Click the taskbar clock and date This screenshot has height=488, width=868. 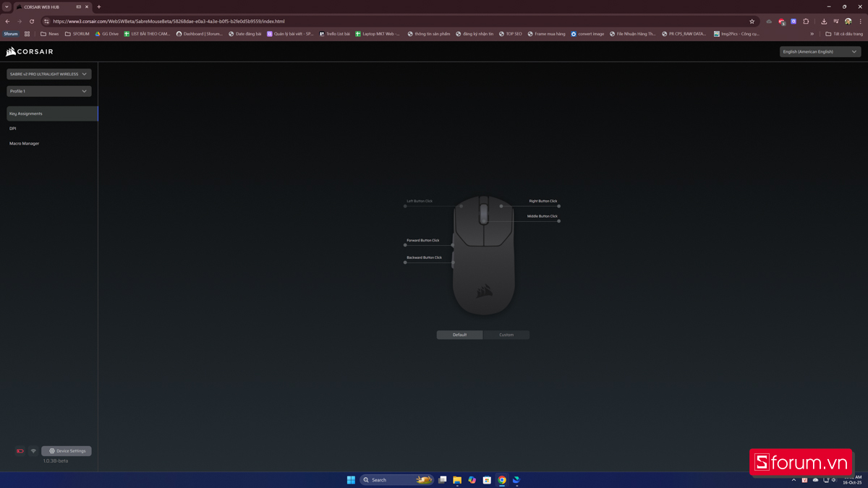(x=852, y=480)
